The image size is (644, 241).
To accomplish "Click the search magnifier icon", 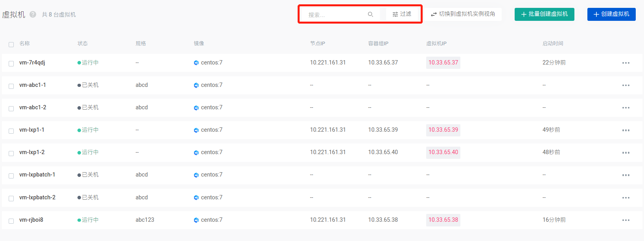I will (370, 15).
